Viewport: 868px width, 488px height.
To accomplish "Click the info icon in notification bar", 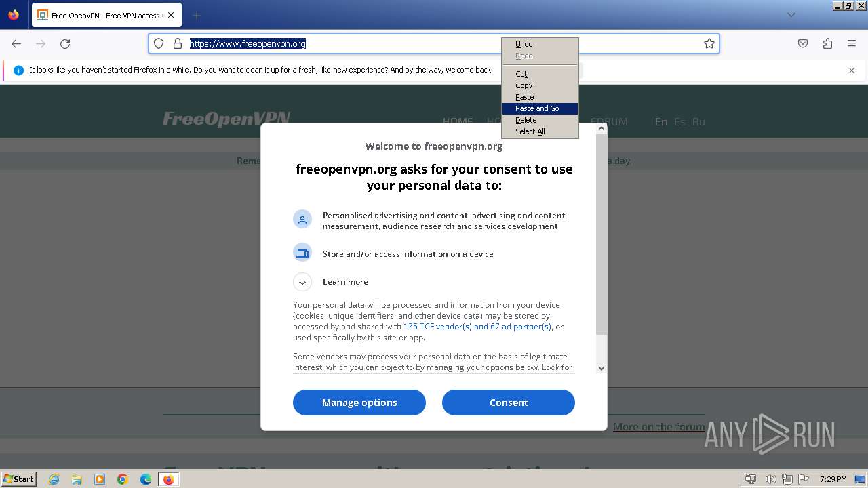I will click(x=18, y=70).
